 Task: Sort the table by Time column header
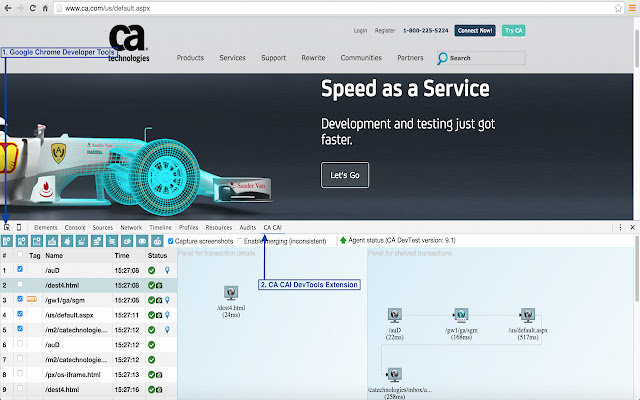coord(122,256)
